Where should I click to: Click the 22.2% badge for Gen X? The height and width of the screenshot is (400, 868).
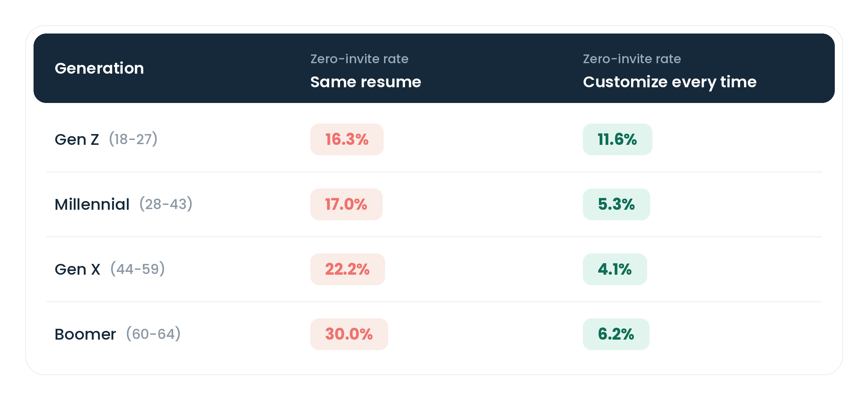(347, 269)
